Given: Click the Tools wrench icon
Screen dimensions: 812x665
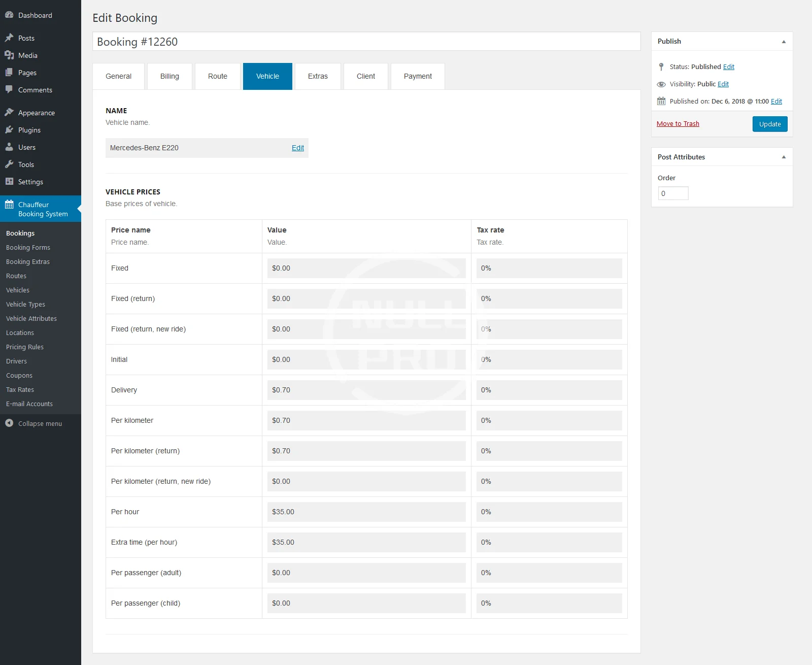Looking at the screenshot, I should tap(9, 164).
